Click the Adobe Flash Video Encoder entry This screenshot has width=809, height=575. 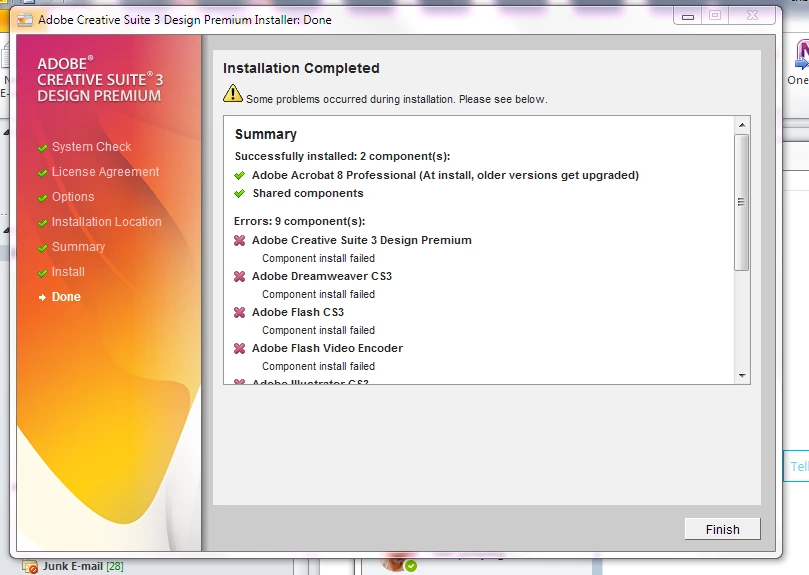(x=327, y=348)
